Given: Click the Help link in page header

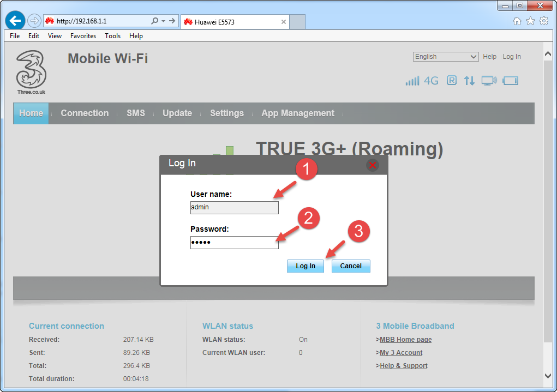Looking at the screenshot, I should [x=489, y=57].
